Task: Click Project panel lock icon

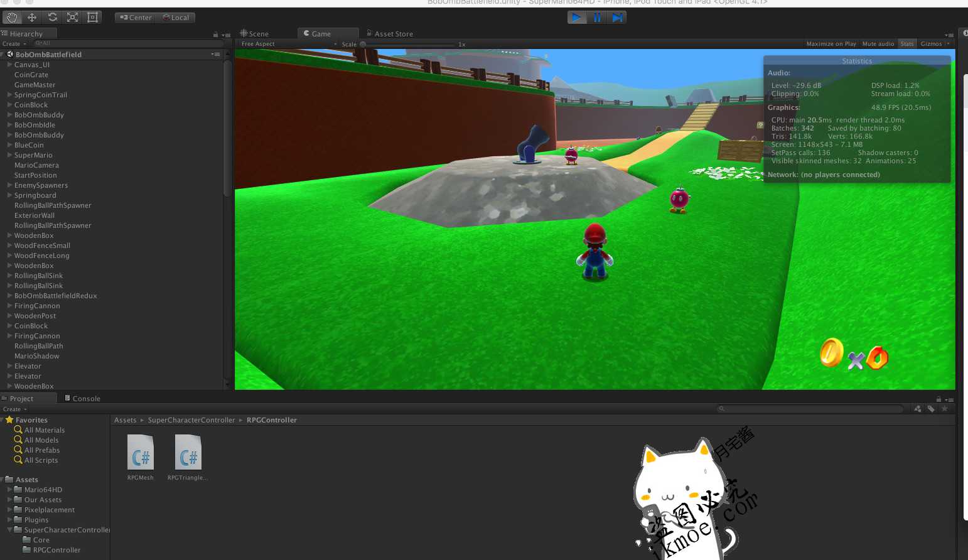Action: click(938, 399)
